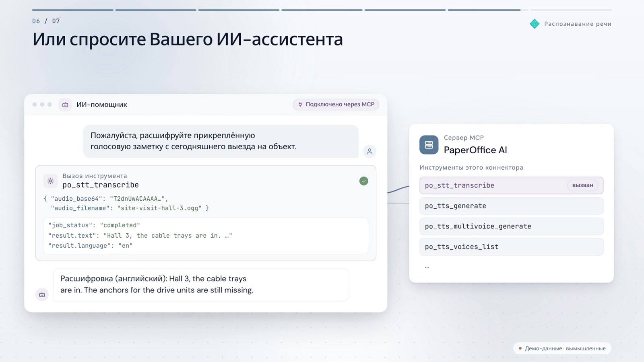
Task: Click the PaperOffice AI server name
Action: 475,150
